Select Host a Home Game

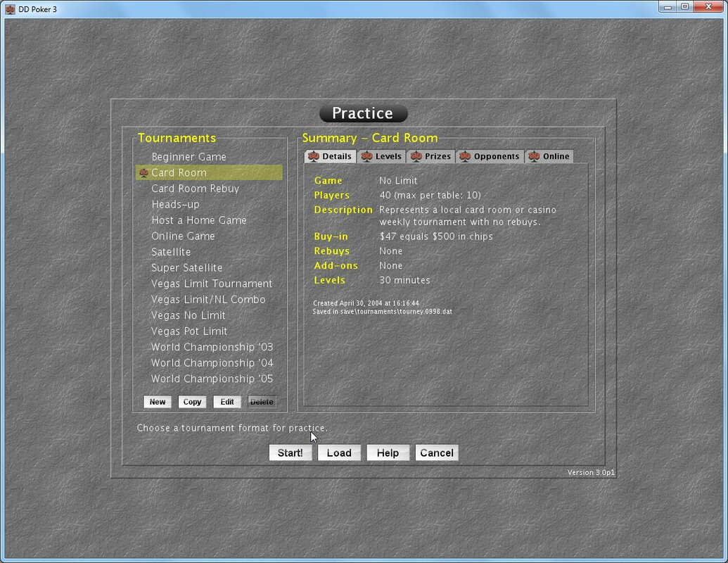pyautogui.click(x=209, y=220)
